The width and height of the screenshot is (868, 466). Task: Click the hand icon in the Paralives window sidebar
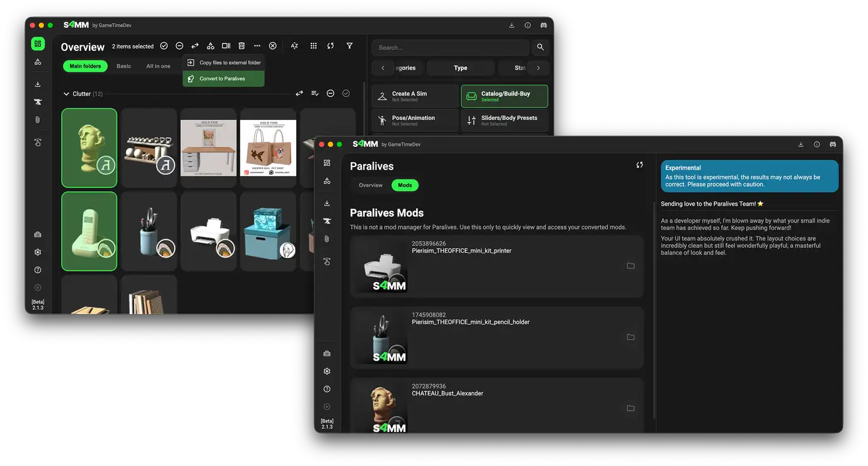click(327, 262)
